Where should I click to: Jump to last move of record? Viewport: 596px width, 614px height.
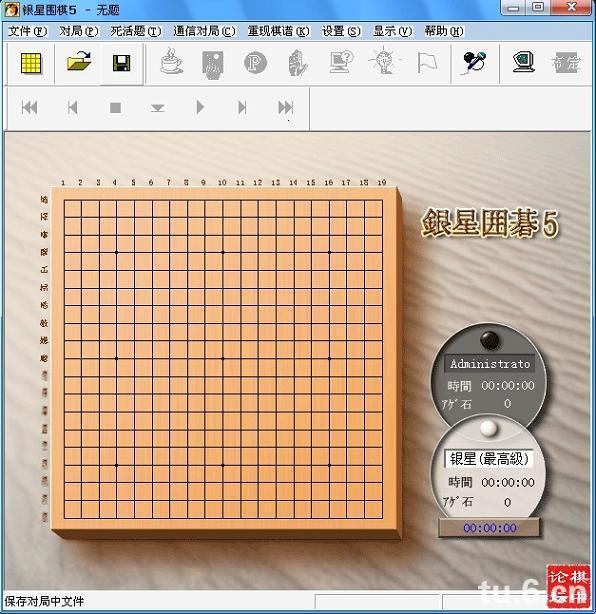(285, 107)
